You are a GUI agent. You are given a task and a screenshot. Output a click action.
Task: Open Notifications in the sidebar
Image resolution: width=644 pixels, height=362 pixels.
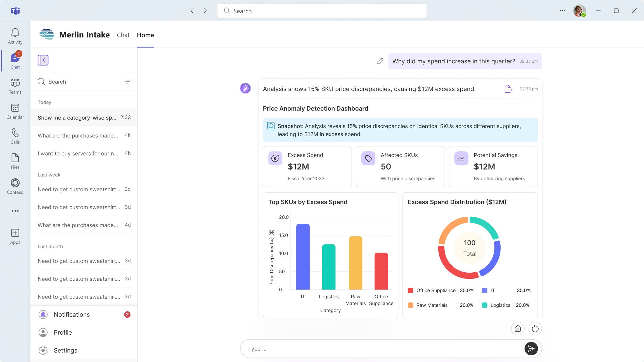(x=84, y=315)
